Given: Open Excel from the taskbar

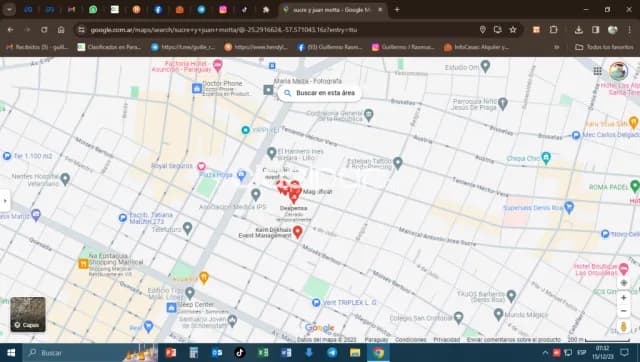Looking at the screenshot, I should (x=263, y=353).
